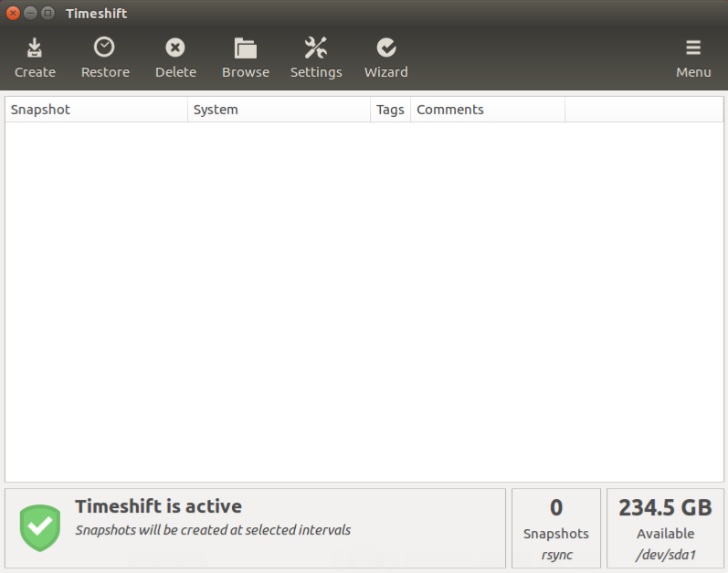Click the 234.5 GB Available panel
Screen dimensions: 728x573
(665, 528)
